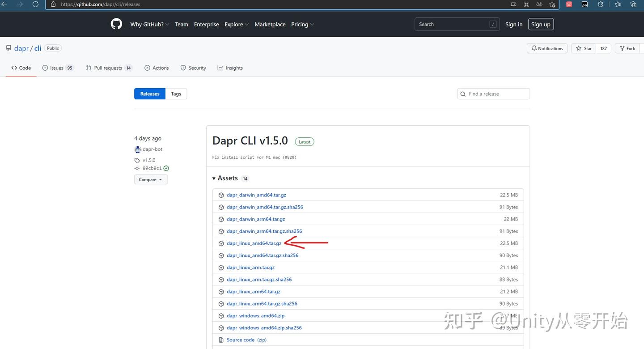Click the Notifications button

pos(547,48)
